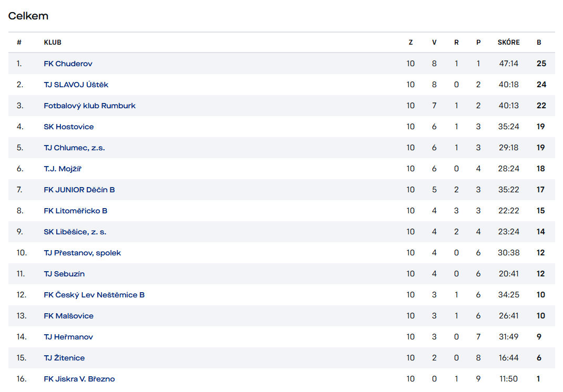563x392 pixels.
Task: Click the B points column header
Action: click(539, 43)
